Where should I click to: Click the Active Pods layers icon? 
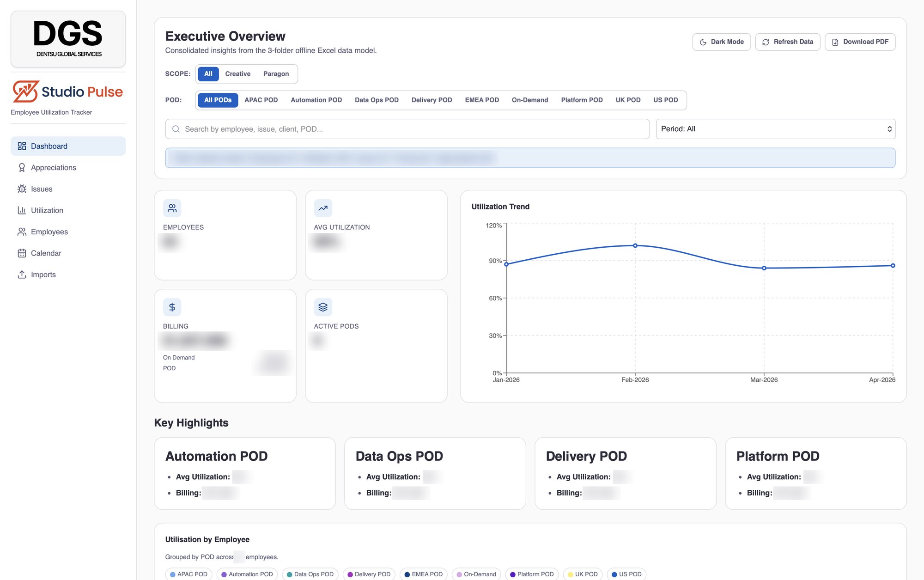[323, 307]
